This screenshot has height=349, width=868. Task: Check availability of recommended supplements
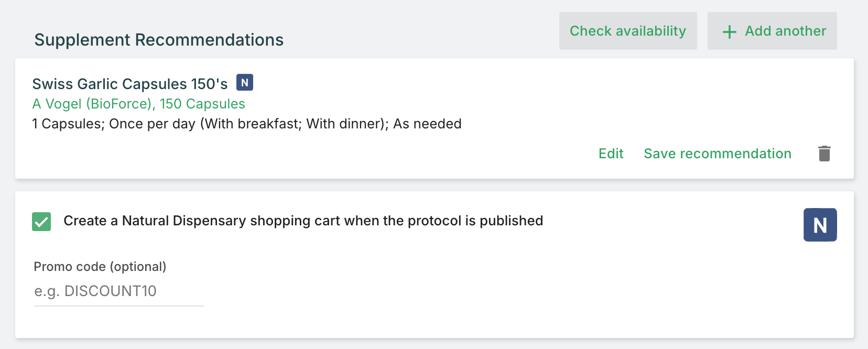coord(628,31)
